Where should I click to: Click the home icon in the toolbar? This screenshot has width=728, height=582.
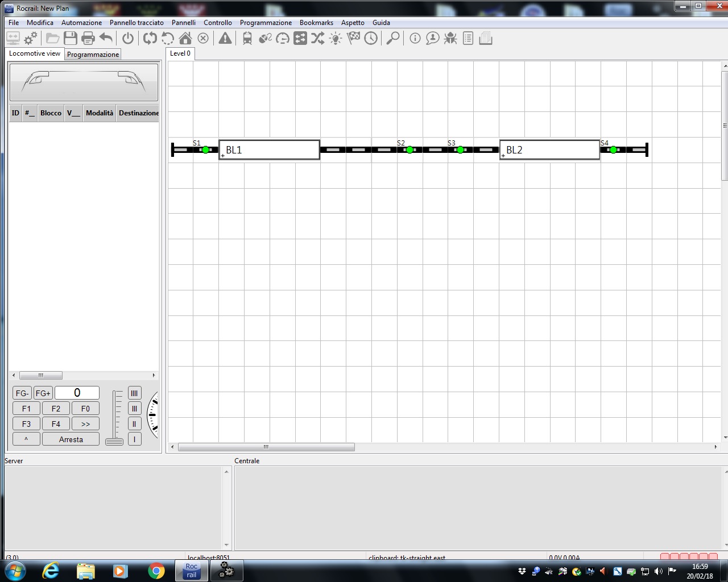tap(185, 38)
